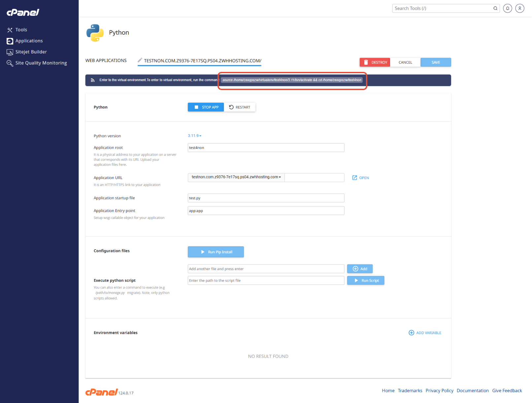Click the CANCEL button
The image size is (532, 403).
(x=405, y=62)
